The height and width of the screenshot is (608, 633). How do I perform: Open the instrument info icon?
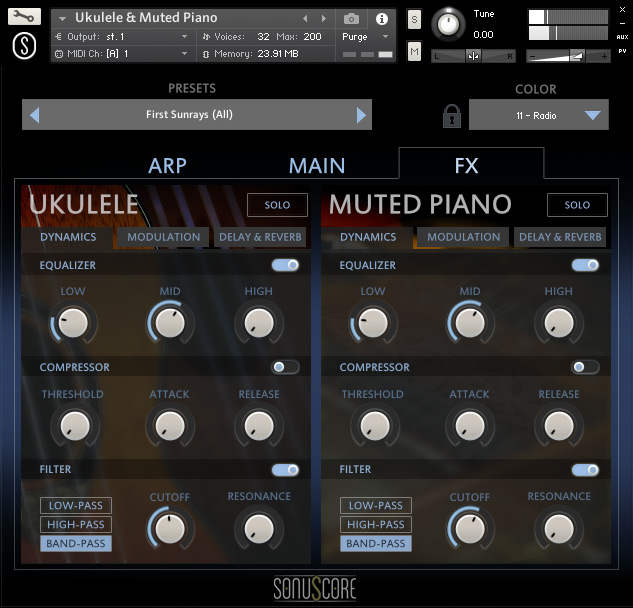381,19
